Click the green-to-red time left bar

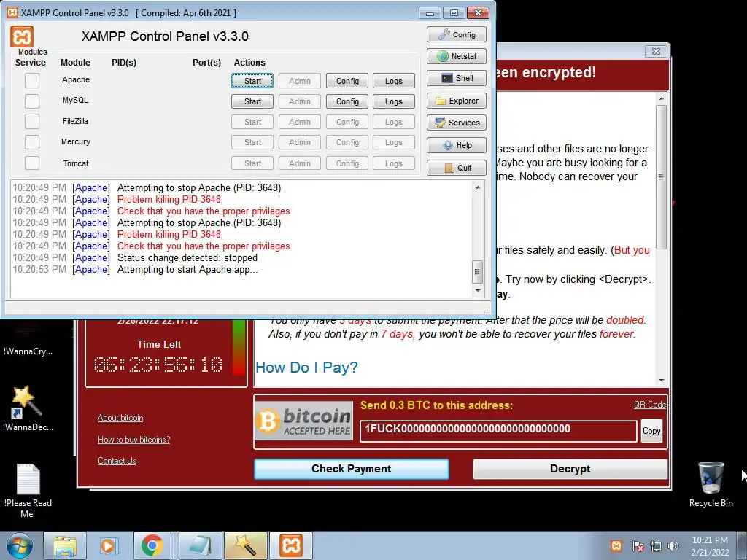tap(239, 346)
